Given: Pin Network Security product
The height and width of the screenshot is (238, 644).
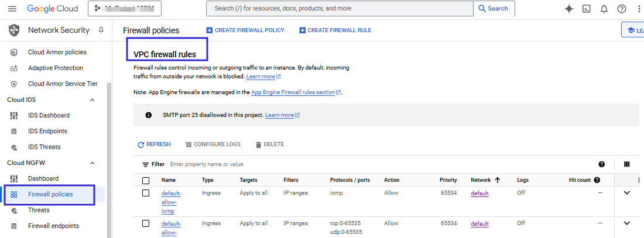Looking at the screenshot, I should [101, 30].
